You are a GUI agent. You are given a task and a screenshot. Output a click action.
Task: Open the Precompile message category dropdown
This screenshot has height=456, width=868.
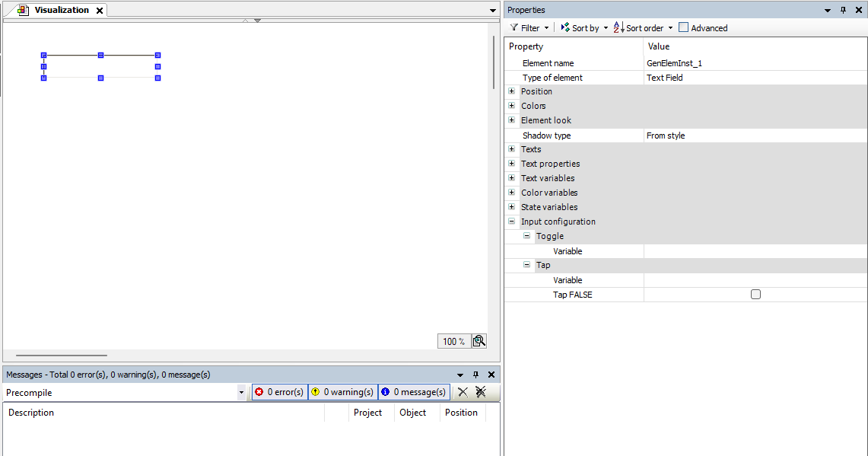pos(242,393)
